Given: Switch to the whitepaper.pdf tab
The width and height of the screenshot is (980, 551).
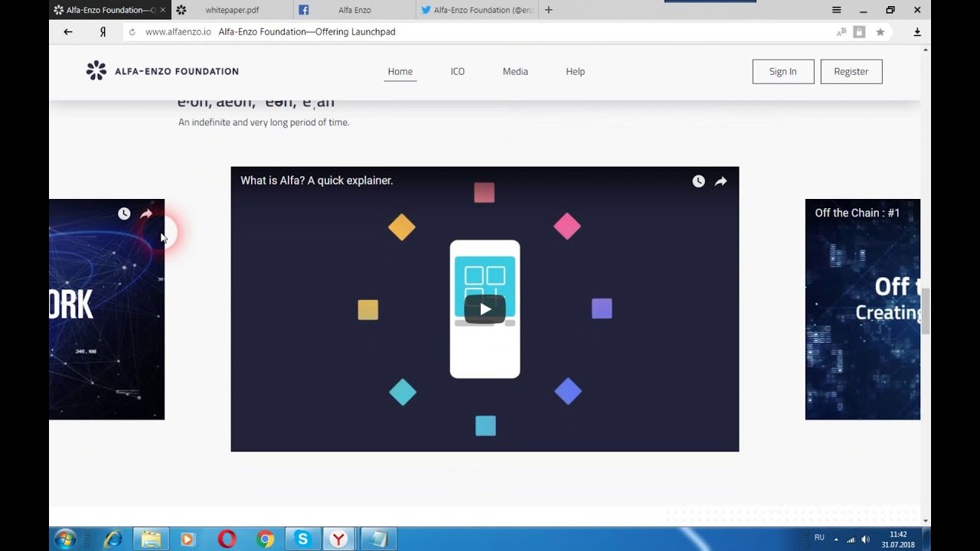Looking at the screenshot, I should [x=232, y=10].
